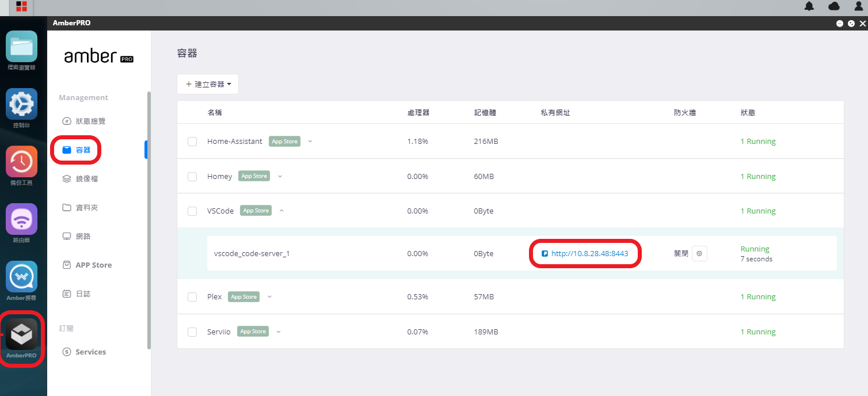
Task: Click the Home-Assistant container name
Action: pyautogui.click(x=235, y=142)
